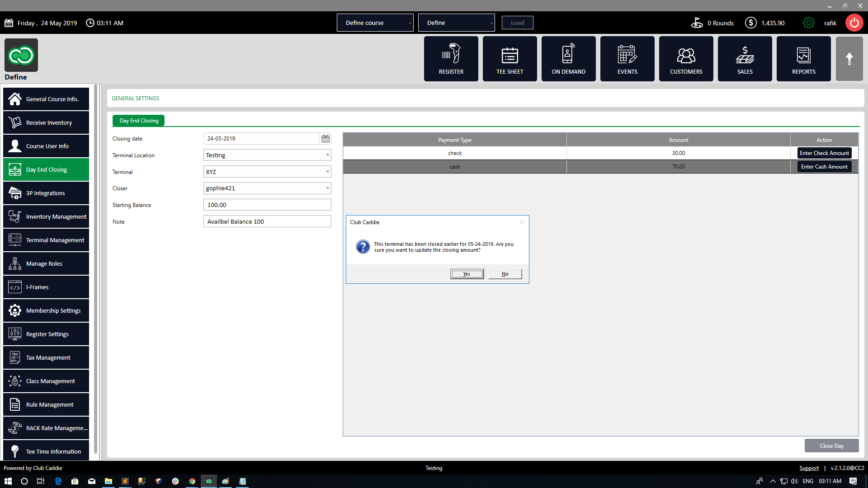
Task: Open the Customers module
Action: pos(686,59)
